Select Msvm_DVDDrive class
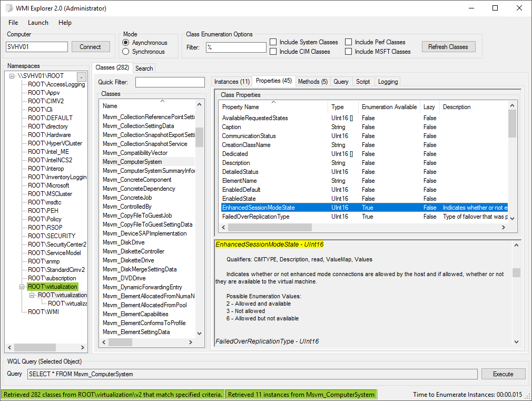The width and height of the screenshot is (532, 401). click(x=124, y=278)
